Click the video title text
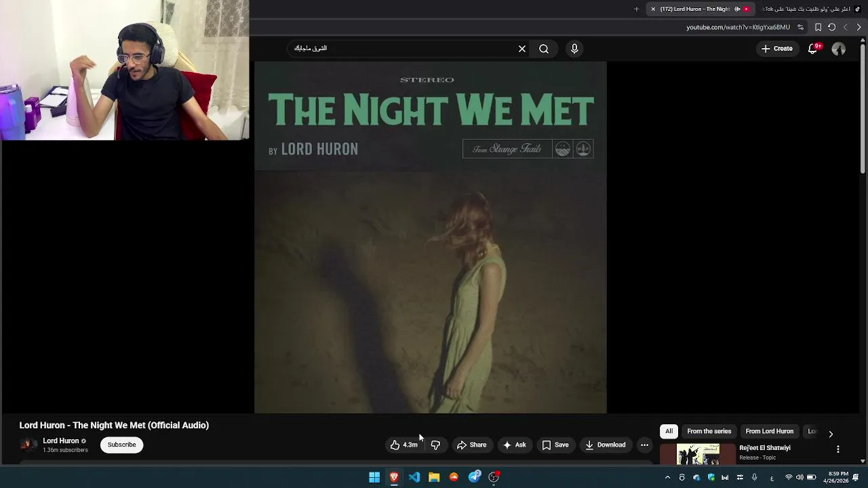Viewport: 868px width, 488px height. click(x=114, y=426)
